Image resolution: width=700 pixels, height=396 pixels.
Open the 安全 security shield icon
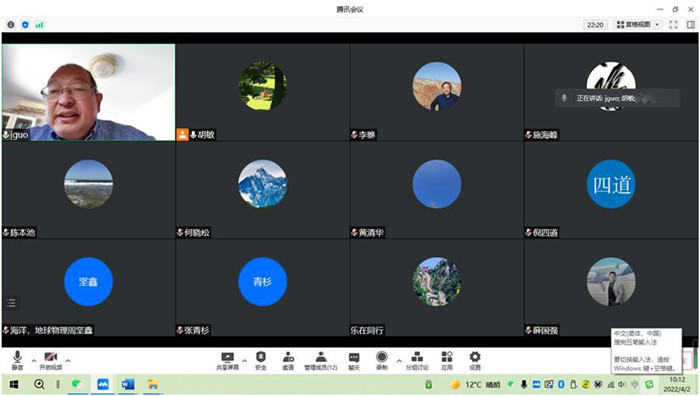click(x=261, y=361)
